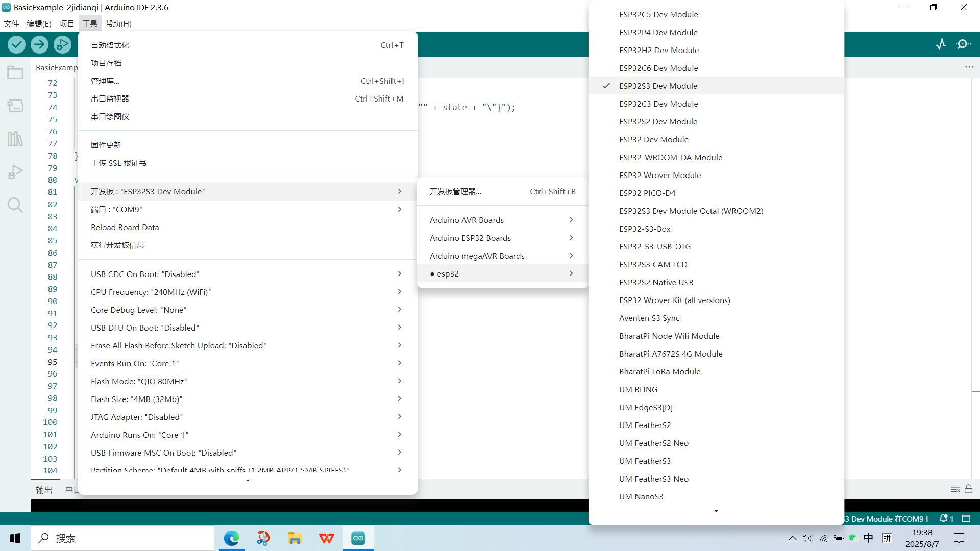Open the notifications bell in status bar
This screenshot has width=980, height=551.
point(947,519)
